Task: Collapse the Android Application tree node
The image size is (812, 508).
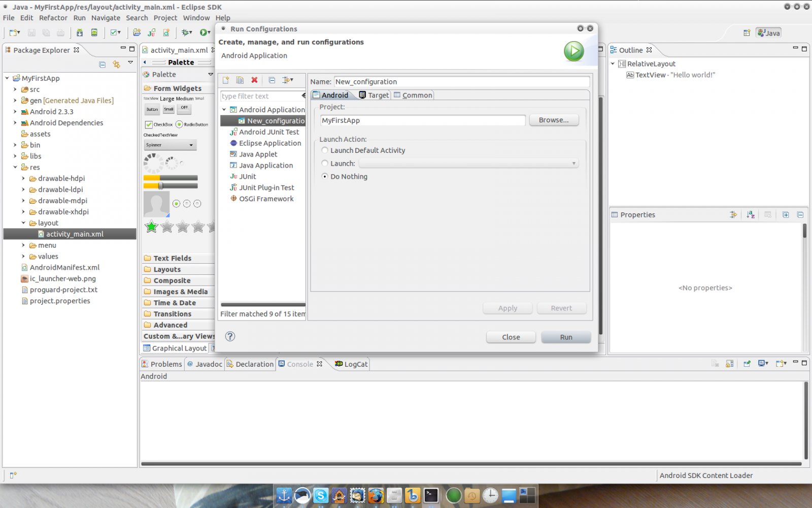Action: coord(224,110)
